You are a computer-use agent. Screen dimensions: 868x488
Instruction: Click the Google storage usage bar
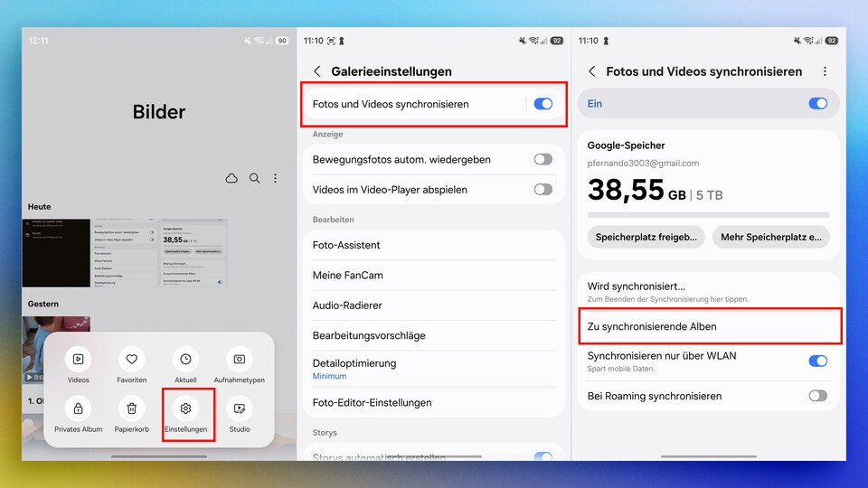point(709,215)
